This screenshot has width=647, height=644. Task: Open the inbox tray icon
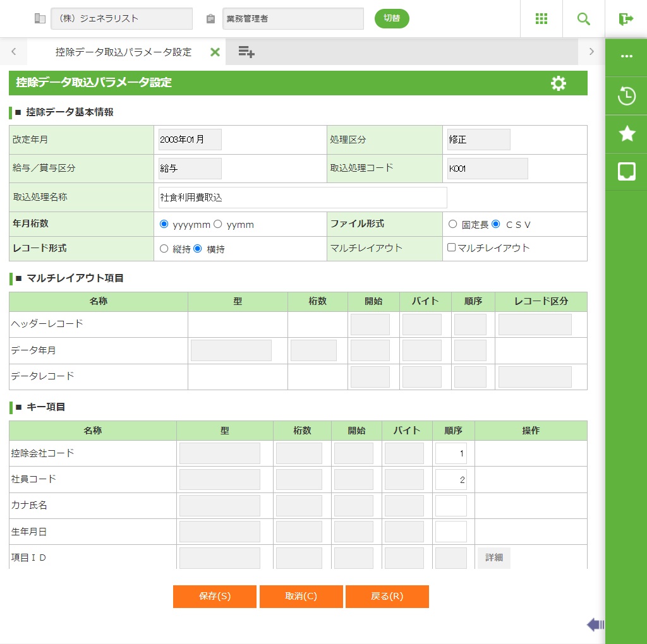(626, 170)
